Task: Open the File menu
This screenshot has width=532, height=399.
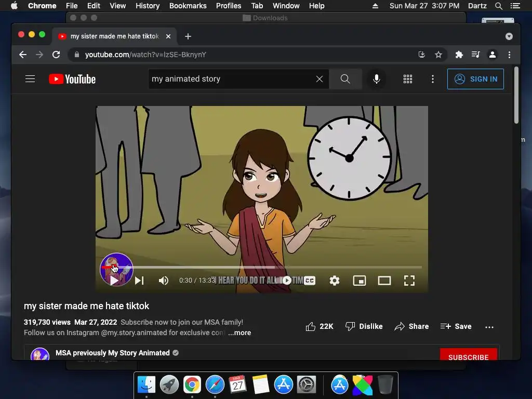Action: (72, 6)
